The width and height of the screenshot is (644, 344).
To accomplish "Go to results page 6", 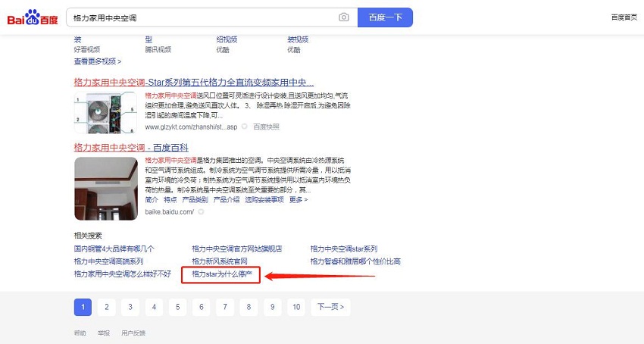I will point(202,307).
